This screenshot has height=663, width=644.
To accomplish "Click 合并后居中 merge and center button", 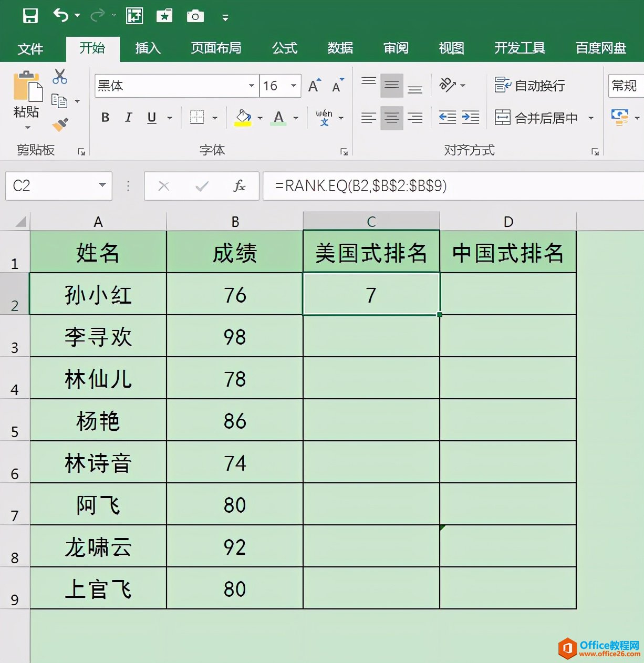I will (536, 118).
